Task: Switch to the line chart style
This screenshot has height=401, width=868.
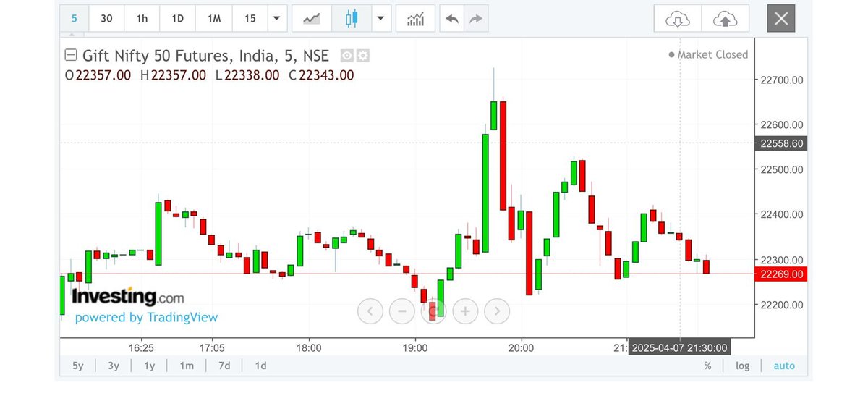Action: (312, 19)
